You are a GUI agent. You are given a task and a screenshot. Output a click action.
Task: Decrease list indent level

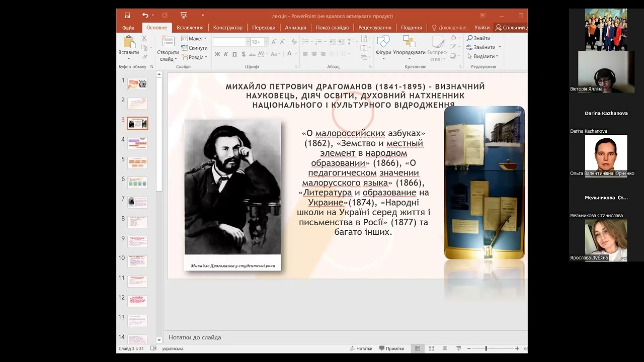[333, 42]
